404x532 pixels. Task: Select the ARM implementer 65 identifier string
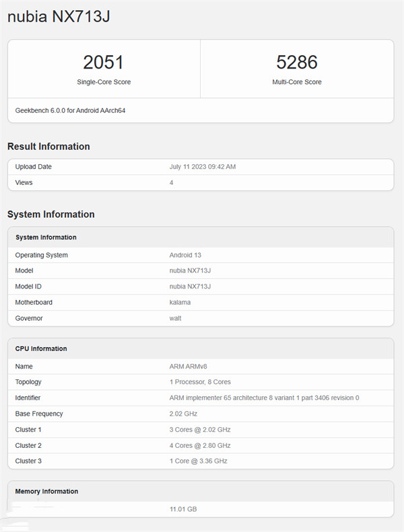265,397
